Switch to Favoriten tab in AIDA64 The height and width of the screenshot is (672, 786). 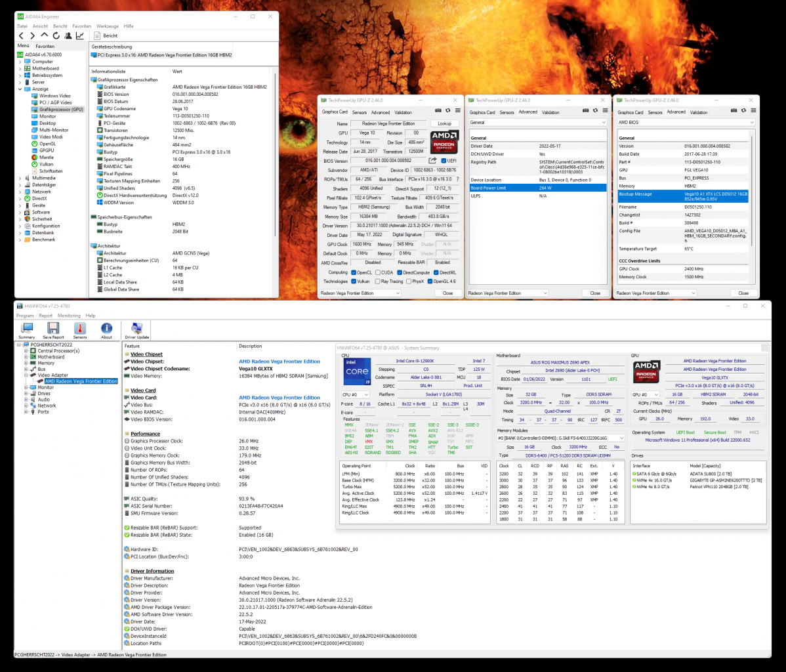pyautogui.click(x=45, y=46)
